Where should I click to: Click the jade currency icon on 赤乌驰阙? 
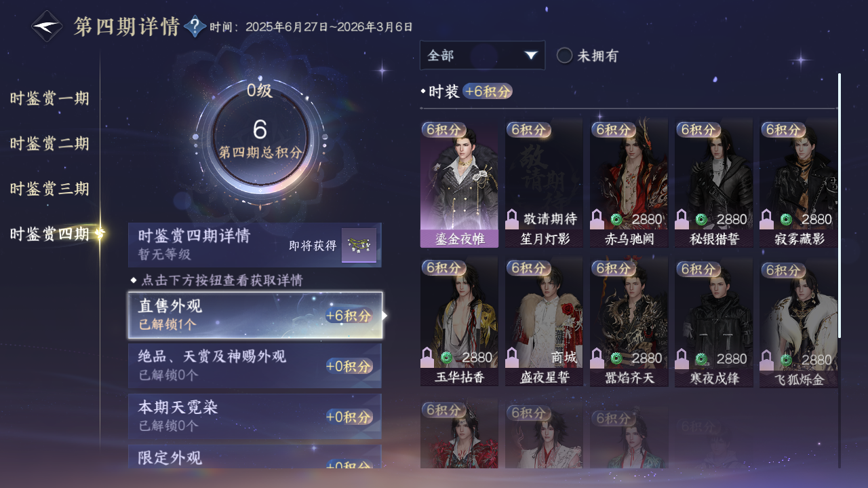616,219
